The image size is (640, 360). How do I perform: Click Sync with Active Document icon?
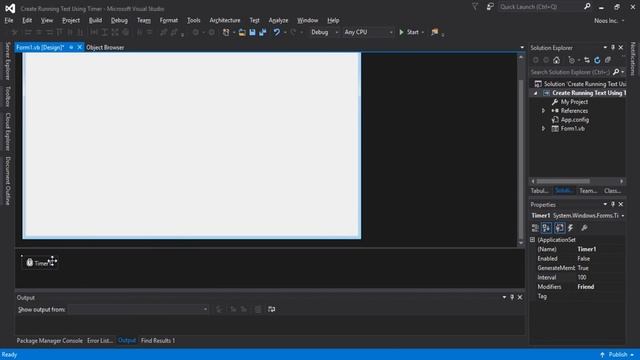tap(587, 60)
